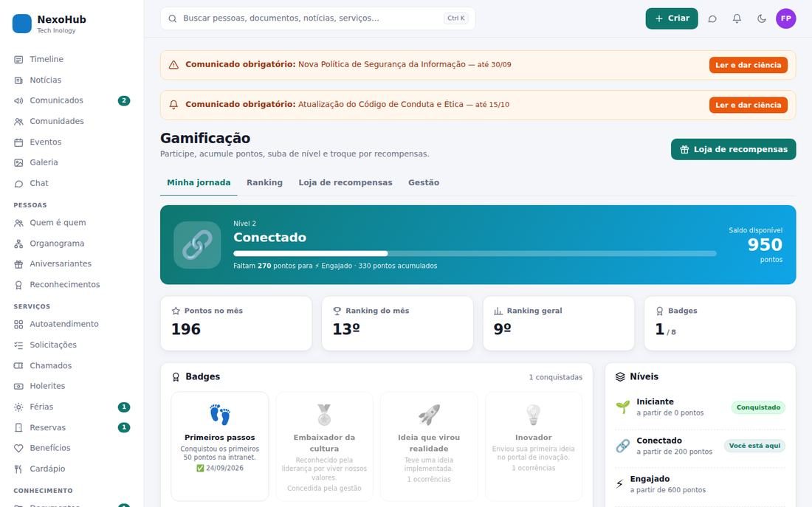The image size is (812, 507).
Task: Click the Comunicados badge count 2
Action: 124,100
